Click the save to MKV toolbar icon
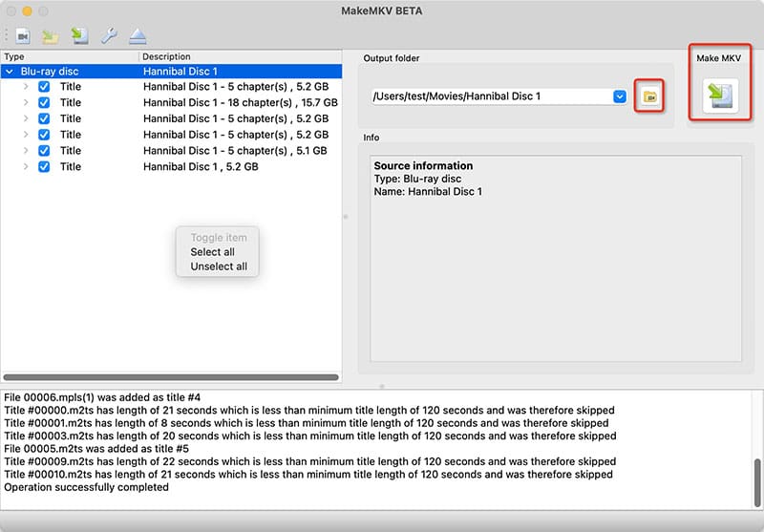This screenshot has width=764, height=532. click(80, 36)
